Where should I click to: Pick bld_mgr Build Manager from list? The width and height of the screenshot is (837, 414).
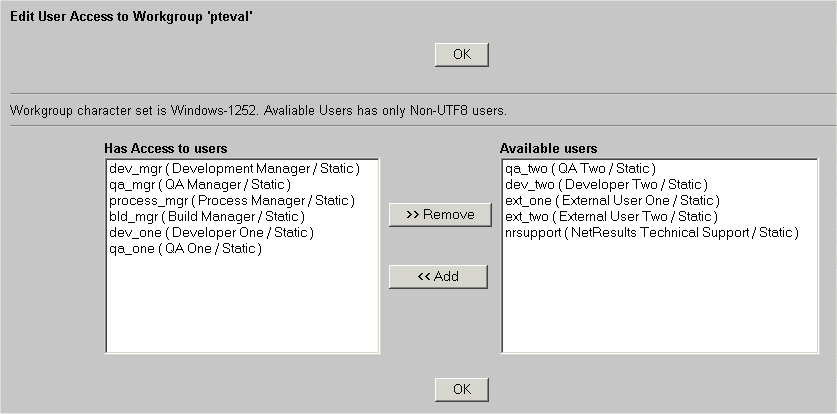[206, 217]
